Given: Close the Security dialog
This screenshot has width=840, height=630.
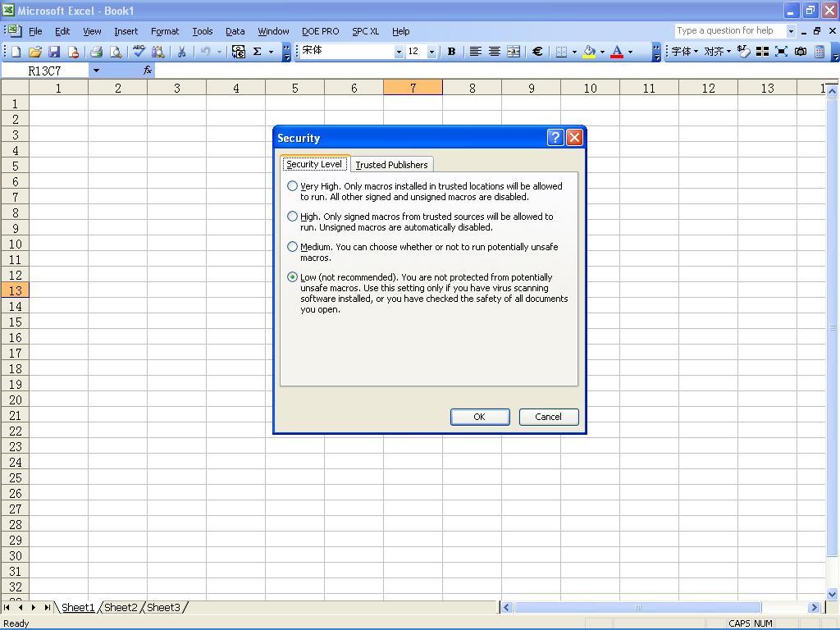Looking at the screenshot, I should click(x=574, y=138).
